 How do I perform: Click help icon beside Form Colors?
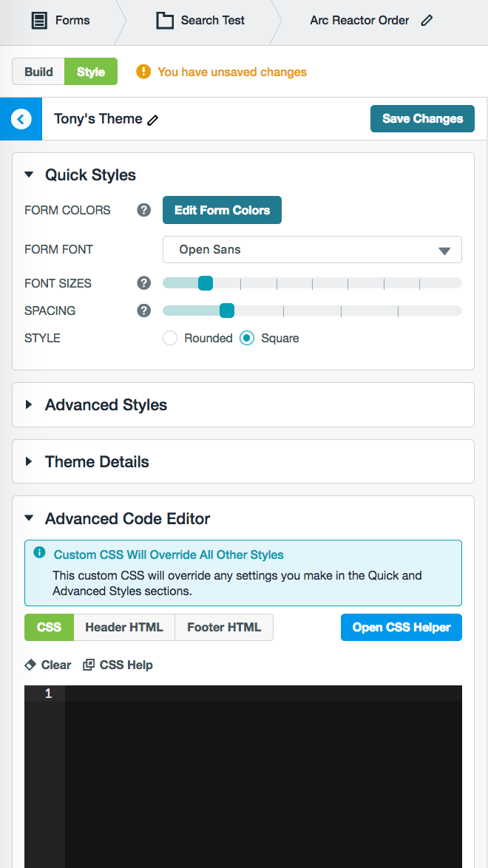point(144,210)
